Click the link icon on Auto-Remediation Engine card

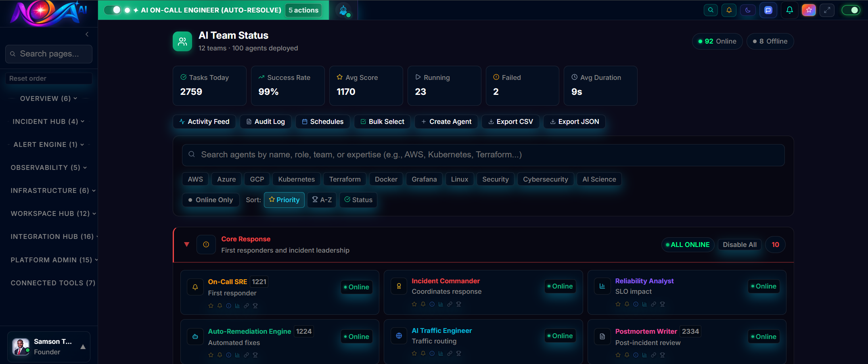point(246,355)
